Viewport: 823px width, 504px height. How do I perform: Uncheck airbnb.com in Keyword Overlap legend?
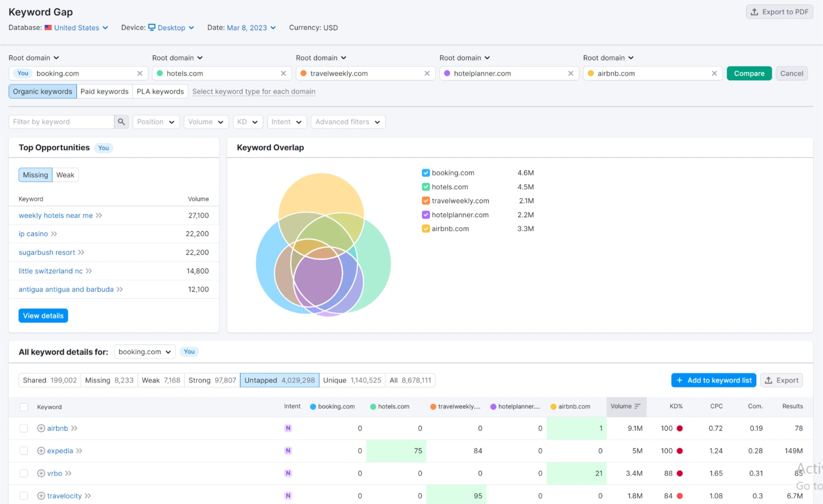[426, 229]
